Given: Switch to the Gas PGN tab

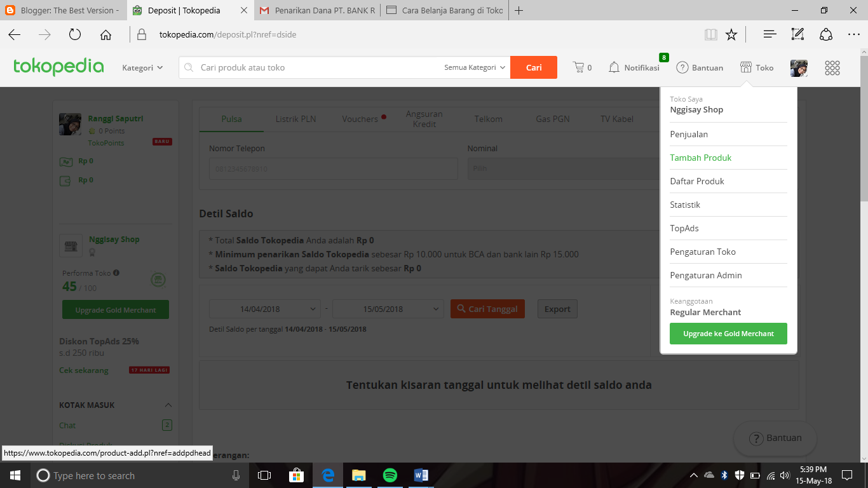Looking at the screenshot, I should click(x=552, y=119).
